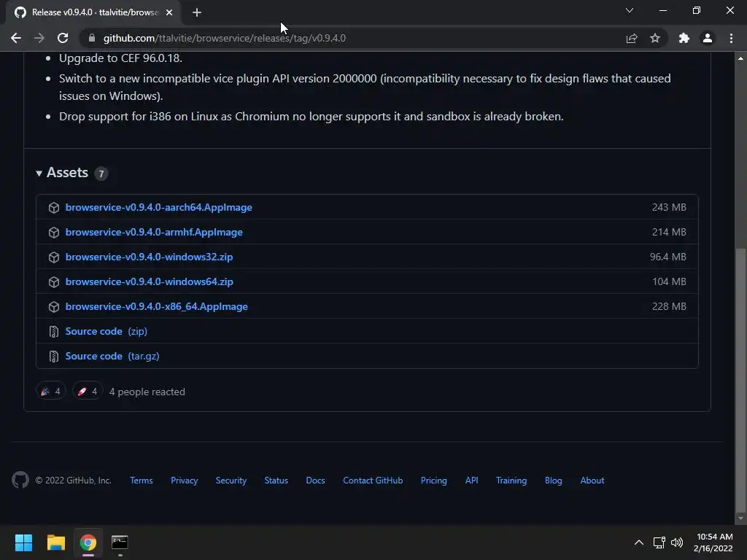Viewport: 747px width, 560px height.
Task: Click the scrollbar up arrow
Action: (740, 58)
